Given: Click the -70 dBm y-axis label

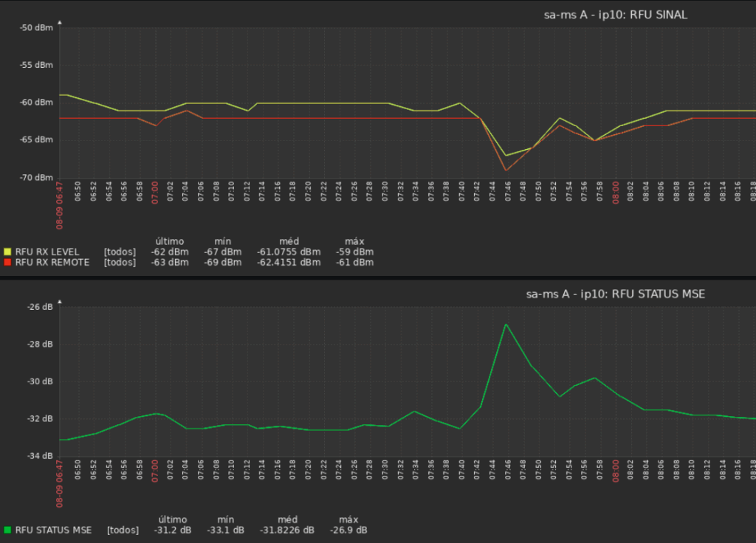Looking at the screenshot, I should point(38,178).
